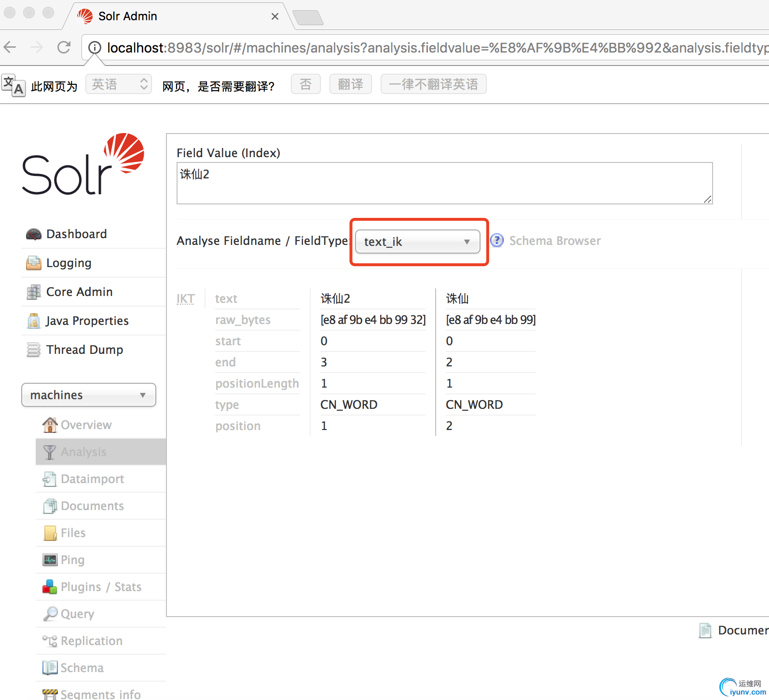Open the machines core selector dropdown
This screenshot has height=700, width=769.
[x=89, y=395]
